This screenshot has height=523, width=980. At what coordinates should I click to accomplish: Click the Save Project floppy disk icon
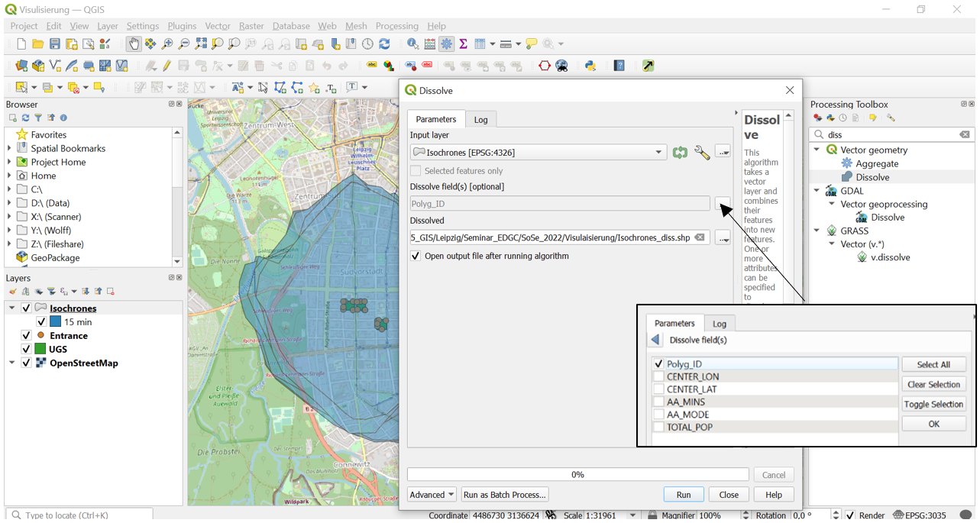[x=55, y=44]
